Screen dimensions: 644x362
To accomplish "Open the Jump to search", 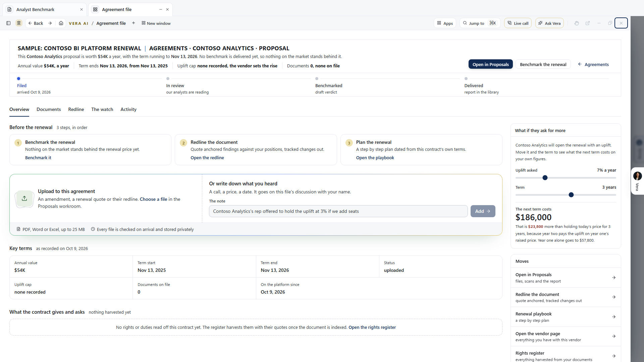I will pos(480,23).
